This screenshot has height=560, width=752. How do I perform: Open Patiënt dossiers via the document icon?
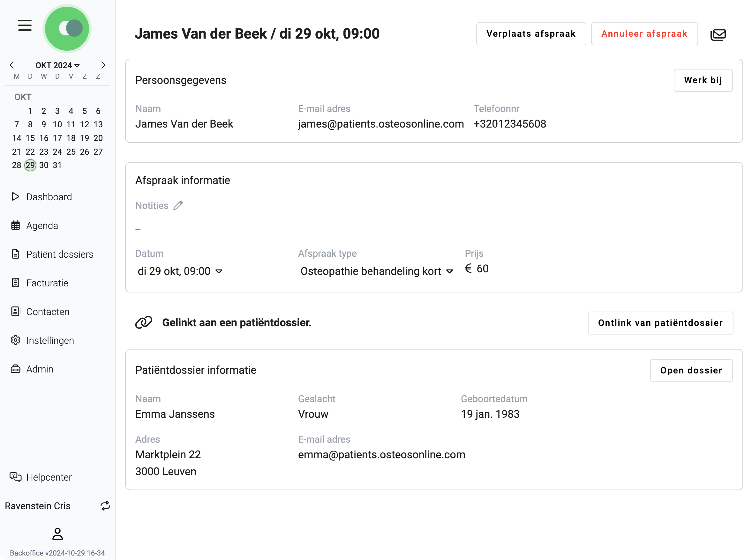point(16,254)
